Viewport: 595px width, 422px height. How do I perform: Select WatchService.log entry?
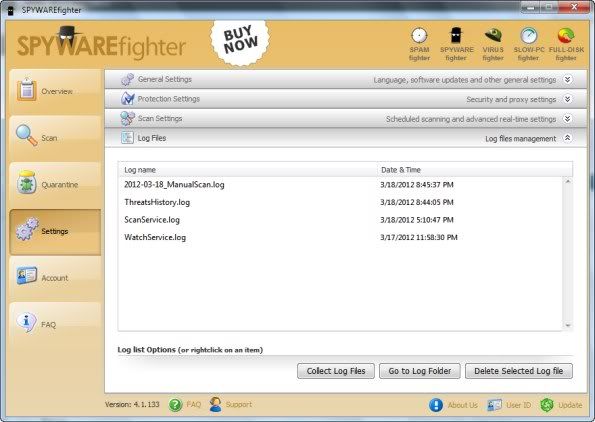point(155,238)
